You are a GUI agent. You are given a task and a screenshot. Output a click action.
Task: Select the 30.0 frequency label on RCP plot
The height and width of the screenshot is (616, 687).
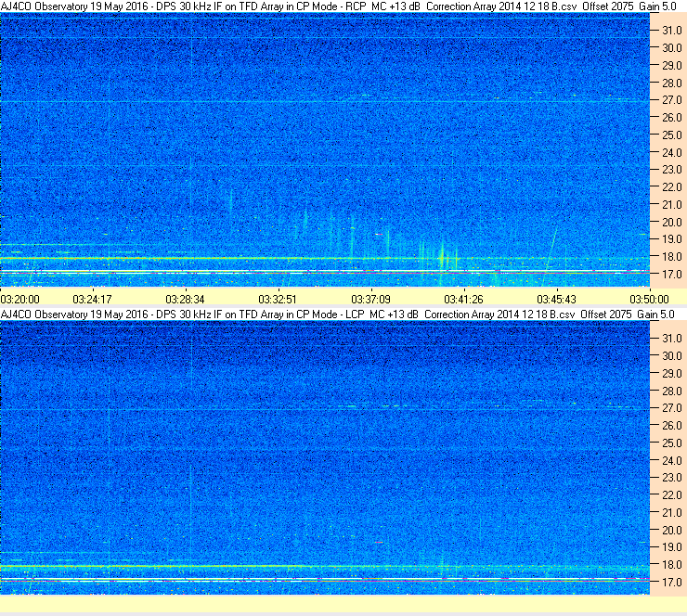(671, 48)
